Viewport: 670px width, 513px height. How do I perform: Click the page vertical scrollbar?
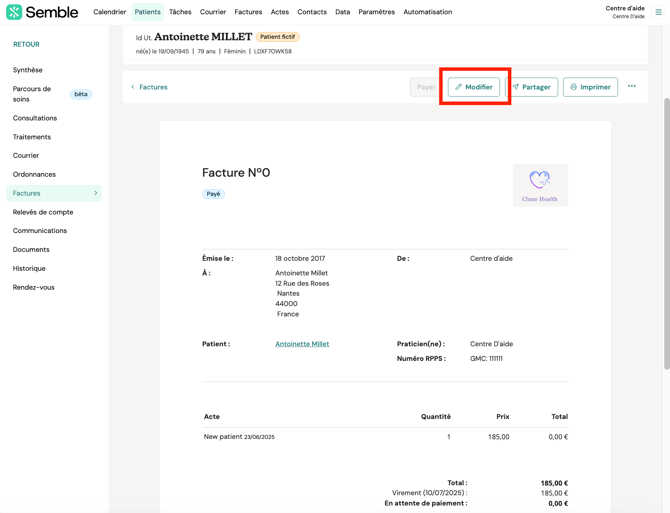665,250
